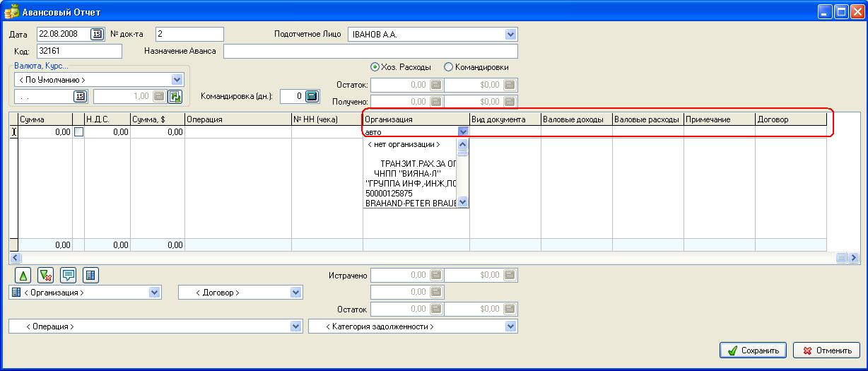868x371 pixels.
Task: Expand the Подотчетное Лицо dropdown
Action: pos(510,34)
